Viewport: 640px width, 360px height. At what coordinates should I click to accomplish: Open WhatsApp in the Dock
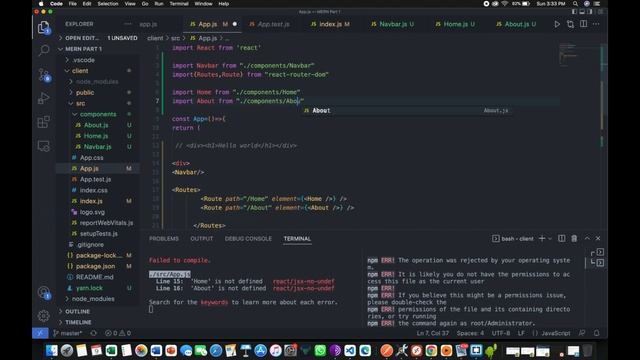(x=320, y=351)
